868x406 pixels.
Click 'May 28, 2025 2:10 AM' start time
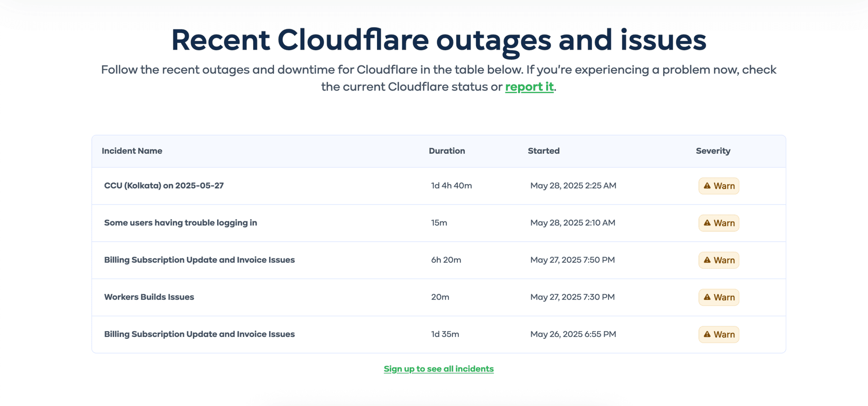click(x=572, y=223)
